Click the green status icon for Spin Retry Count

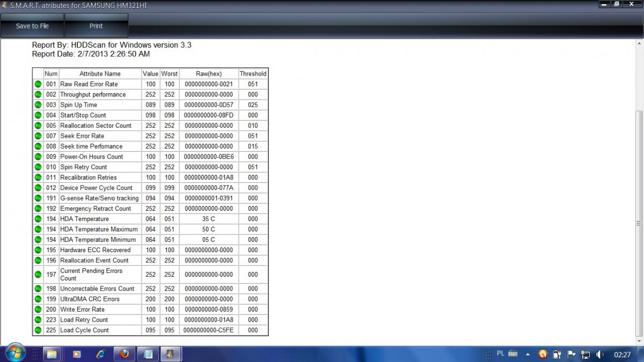point(38,167)
